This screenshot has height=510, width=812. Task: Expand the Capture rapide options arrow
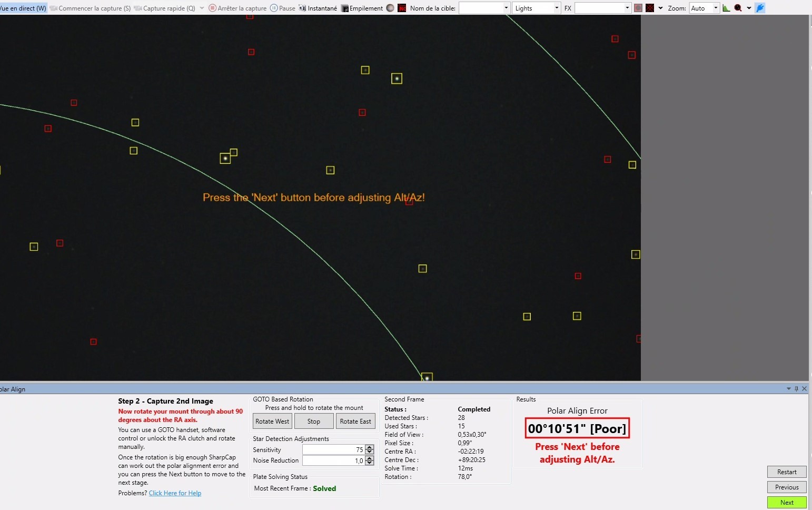(202, 8)
